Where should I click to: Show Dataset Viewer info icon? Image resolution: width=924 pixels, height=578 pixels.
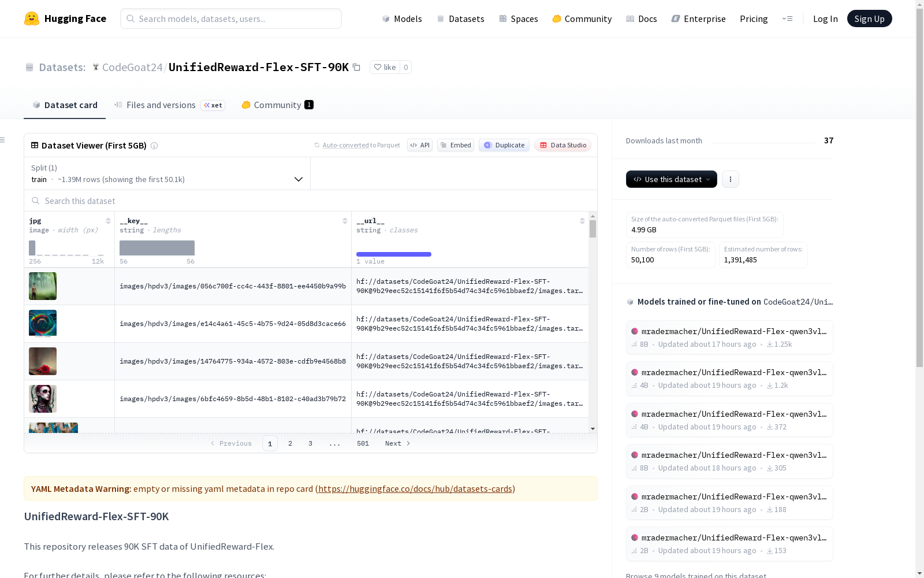pos(154,146)
